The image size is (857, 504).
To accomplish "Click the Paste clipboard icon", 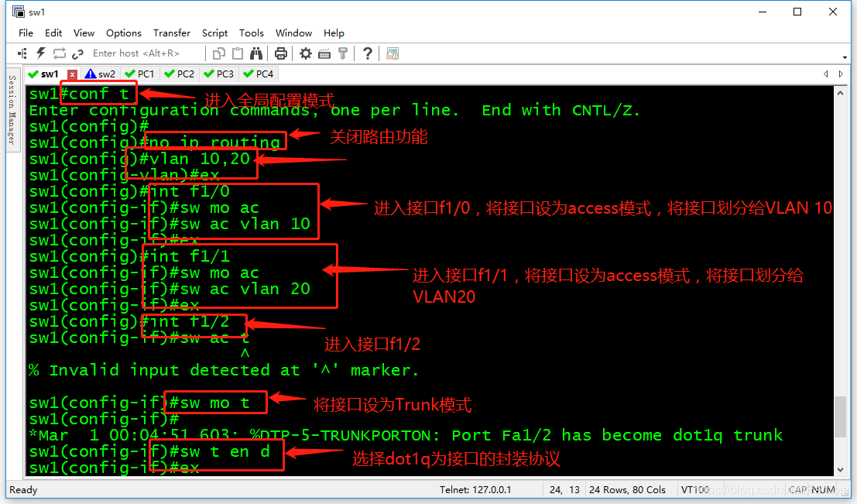I will pos(238,53).
